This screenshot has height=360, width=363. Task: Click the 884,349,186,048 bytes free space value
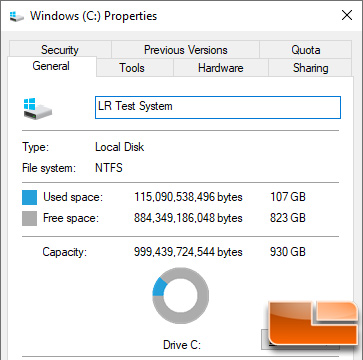coord(188,218)
